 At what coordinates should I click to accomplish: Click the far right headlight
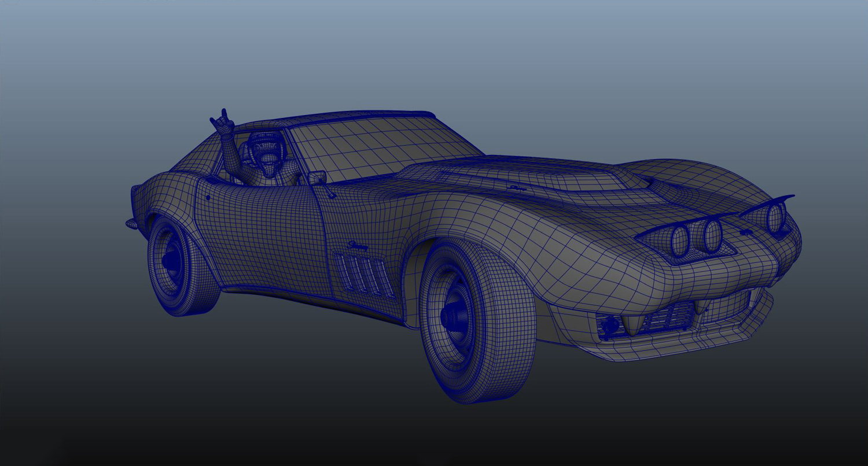775,217
